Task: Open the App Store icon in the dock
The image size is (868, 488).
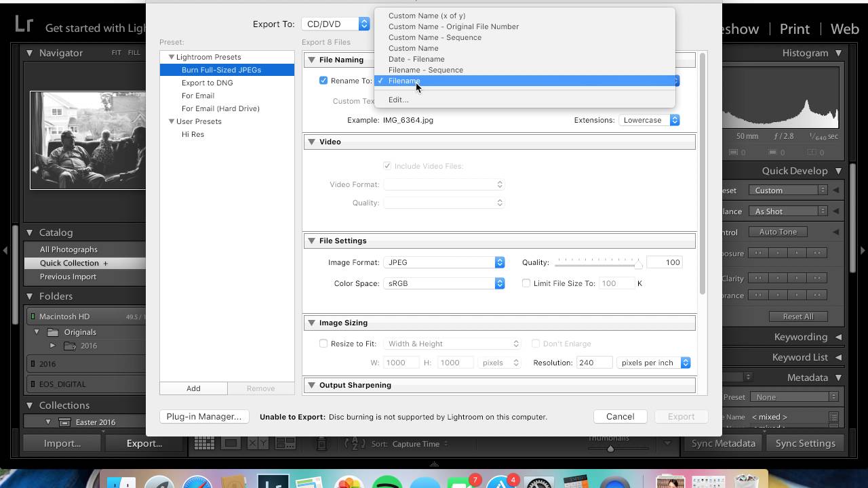Action: (x=500, y=483)
